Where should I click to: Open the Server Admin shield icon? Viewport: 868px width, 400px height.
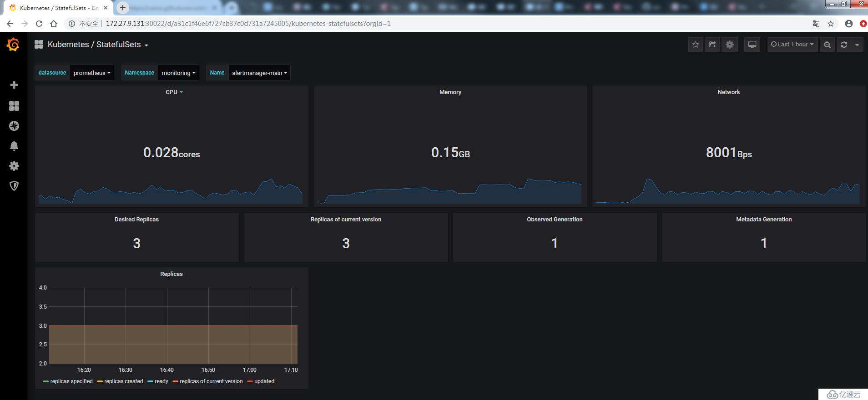pyautogui.click(x=14, y=186)
